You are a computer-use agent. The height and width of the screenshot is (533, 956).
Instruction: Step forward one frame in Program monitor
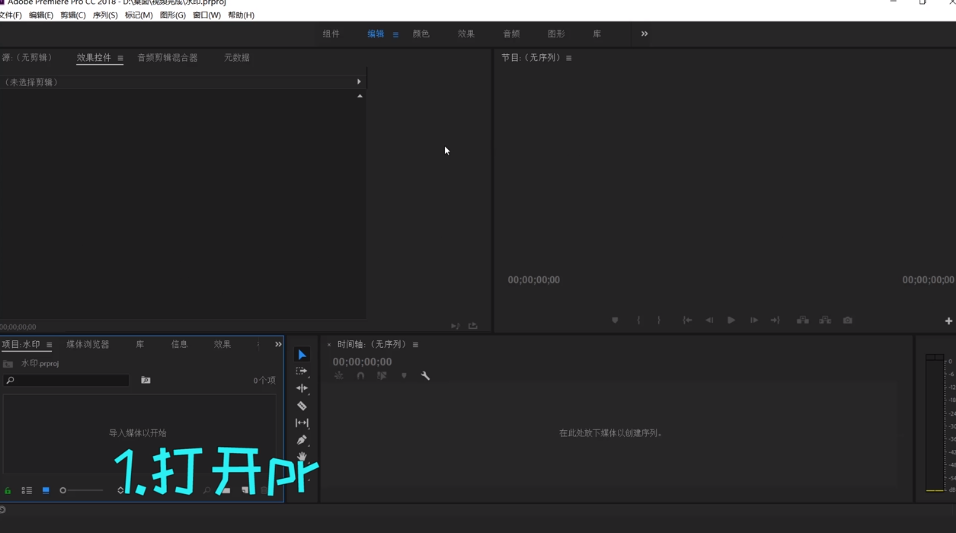(754, 320)
